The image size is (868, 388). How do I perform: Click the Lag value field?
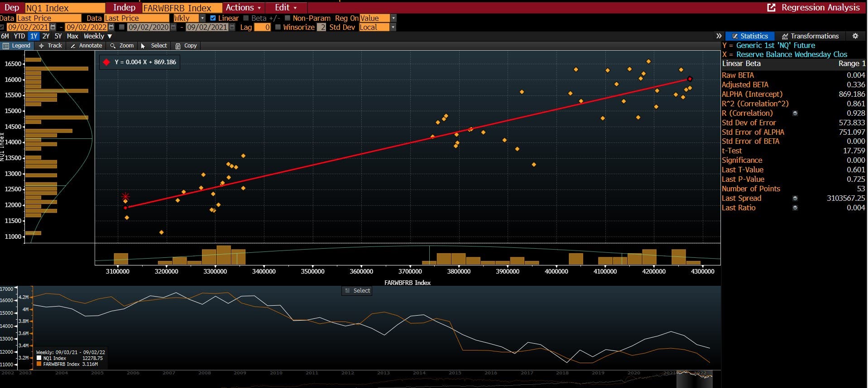tap(263, 27)
